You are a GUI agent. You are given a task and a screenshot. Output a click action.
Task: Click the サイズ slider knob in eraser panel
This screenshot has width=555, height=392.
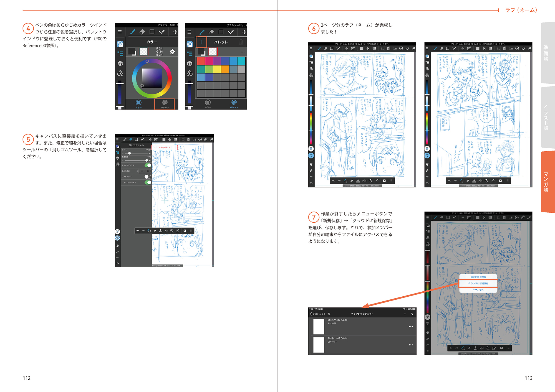(129, 153)
